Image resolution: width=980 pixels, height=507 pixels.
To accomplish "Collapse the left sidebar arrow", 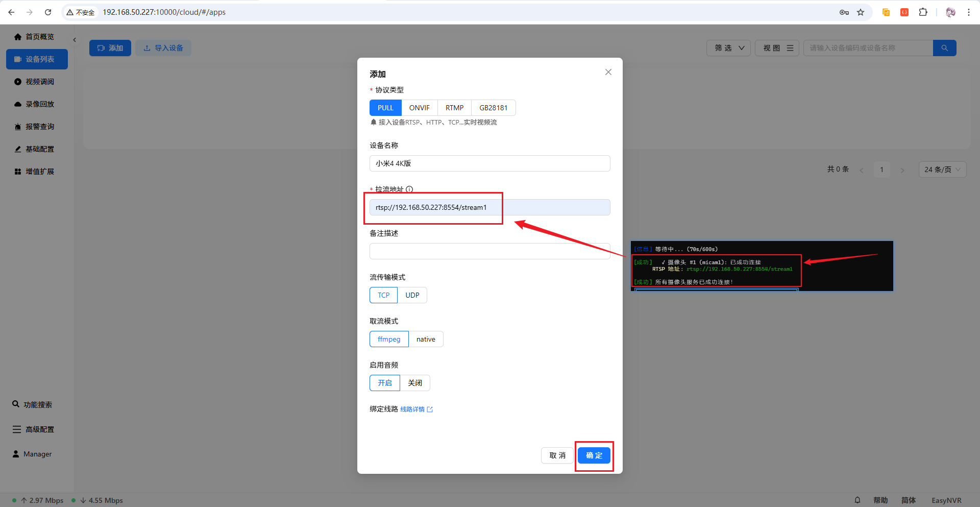I will tap(75, 40).
